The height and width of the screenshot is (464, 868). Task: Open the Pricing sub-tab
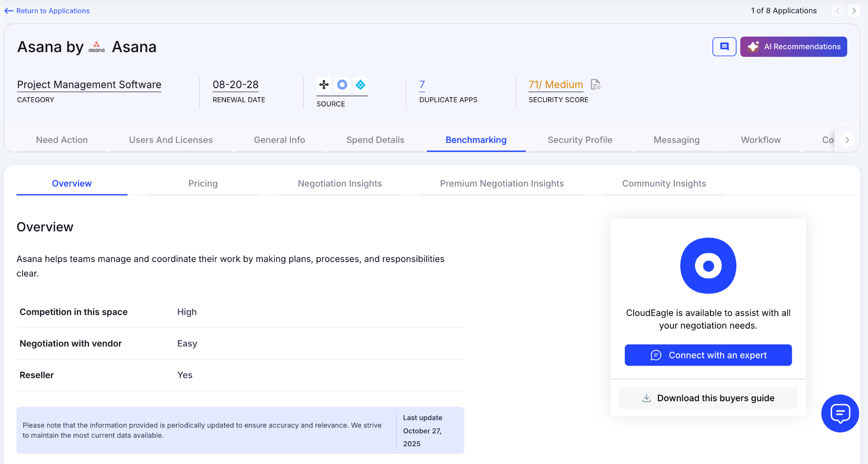(x=203, y=184)
